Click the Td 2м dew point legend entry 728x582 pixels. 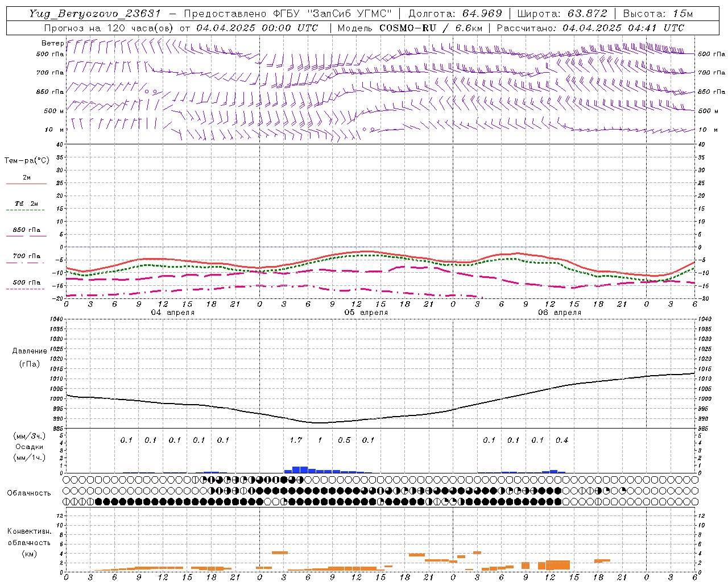(26, 203)
